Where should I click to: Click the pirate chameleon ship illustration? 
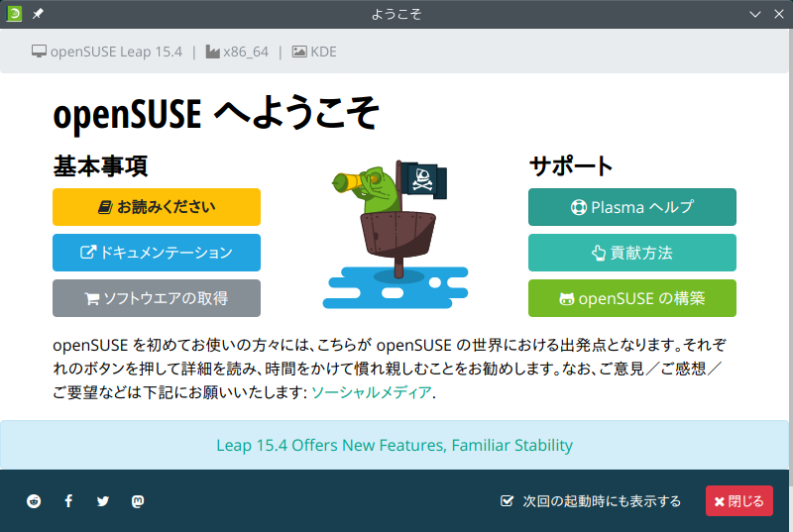396,235
